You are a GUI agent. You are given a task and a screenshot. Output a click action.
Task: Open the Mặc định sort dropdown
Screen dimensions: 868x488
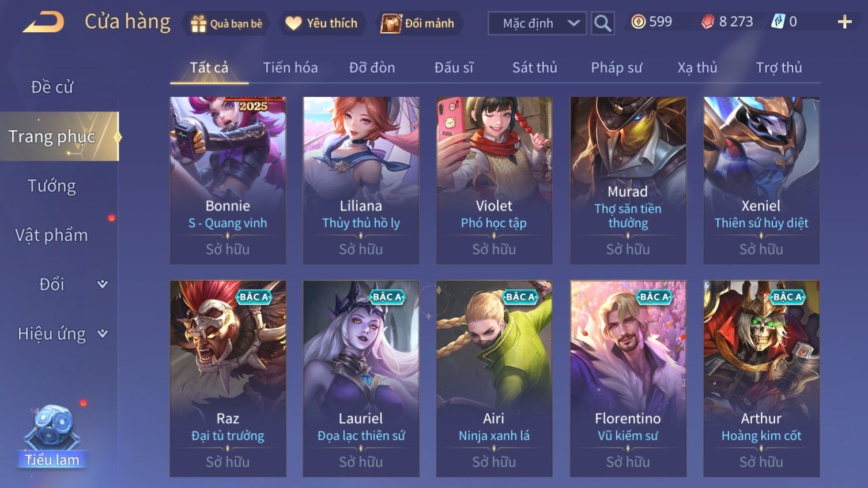click(x=537, y=23)
